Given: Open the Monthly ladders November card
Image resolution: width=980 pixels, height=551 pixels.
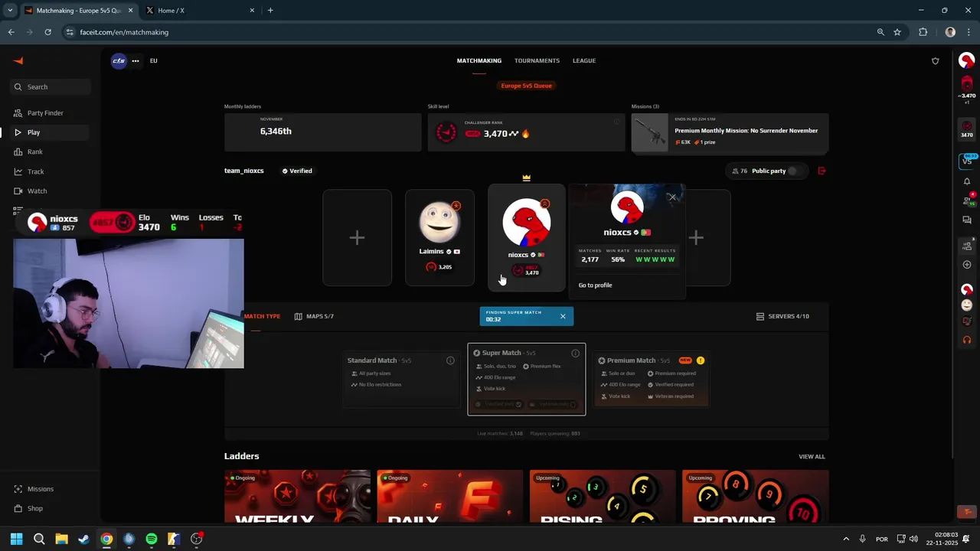Looking at the screenshot, I should [x=322, y=132].
